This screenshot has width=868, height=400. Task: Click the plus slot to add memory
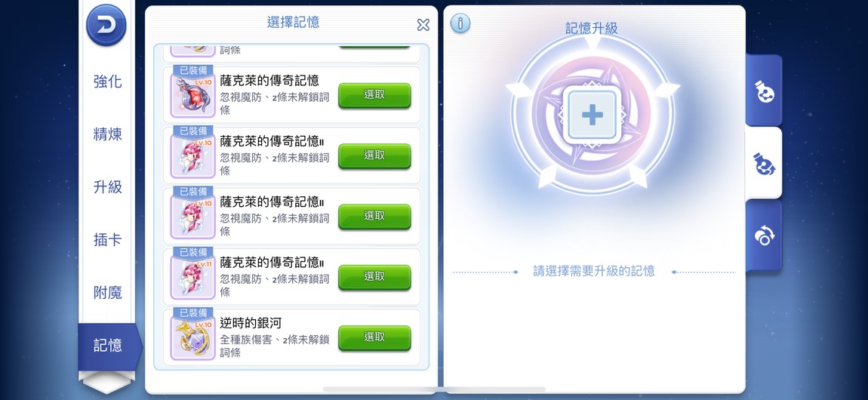click(592, 115)
